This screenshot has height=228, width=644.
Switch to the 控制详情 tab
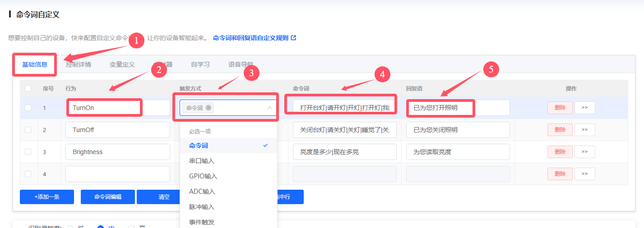coord(79,64)
